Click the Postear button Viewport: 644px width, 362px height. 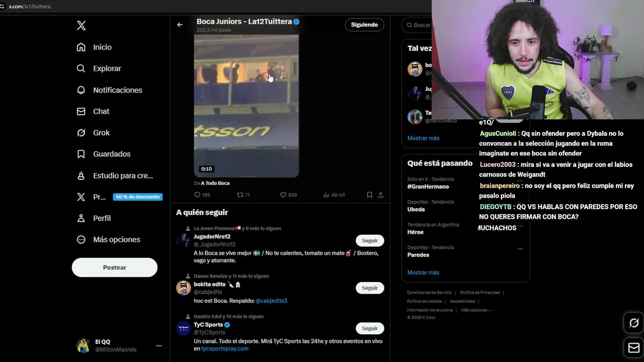point(115,267)
